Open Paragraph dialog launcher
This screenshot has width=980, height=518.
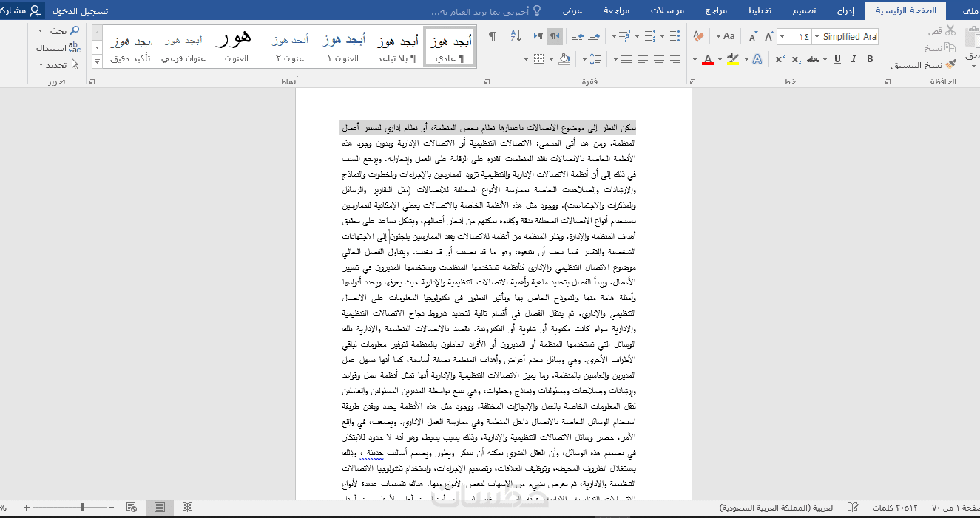[x=486, y=82]
